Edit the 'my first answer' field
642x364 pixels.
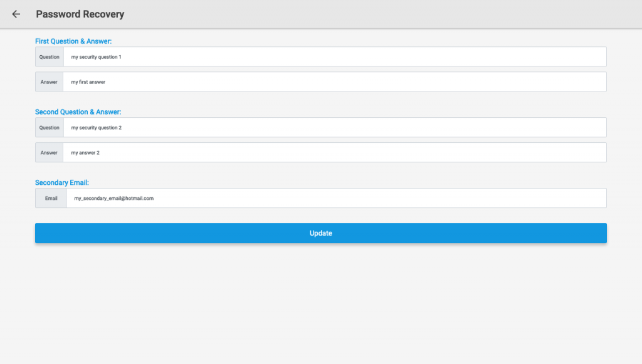pos(335,82)
